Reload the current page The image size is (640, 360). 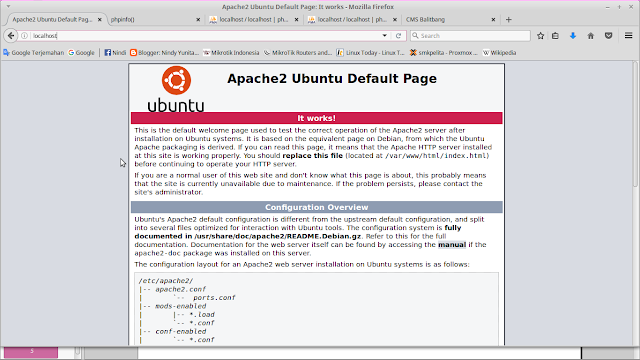point(398,36)
